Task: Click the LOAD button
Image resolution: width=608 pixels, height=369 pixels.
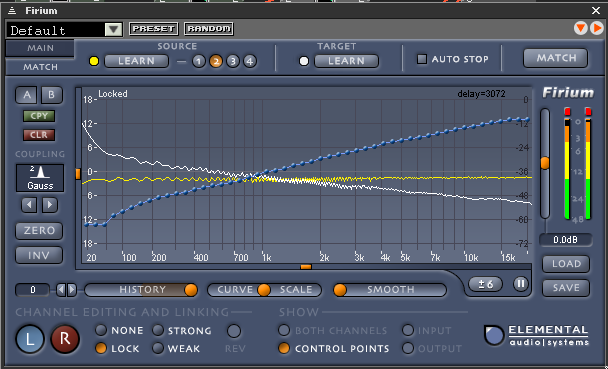Action: [566, 264]
